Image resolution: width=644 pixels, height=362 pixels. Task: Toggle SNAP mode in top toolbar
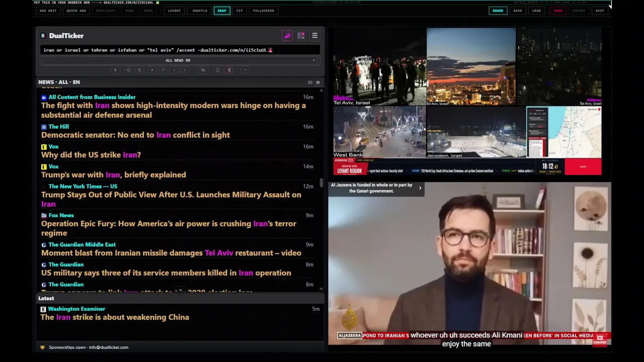[222, 11]
